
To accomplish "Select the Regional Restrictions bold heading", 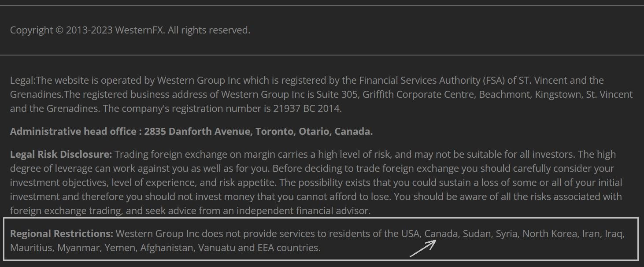I will point(62,234).
